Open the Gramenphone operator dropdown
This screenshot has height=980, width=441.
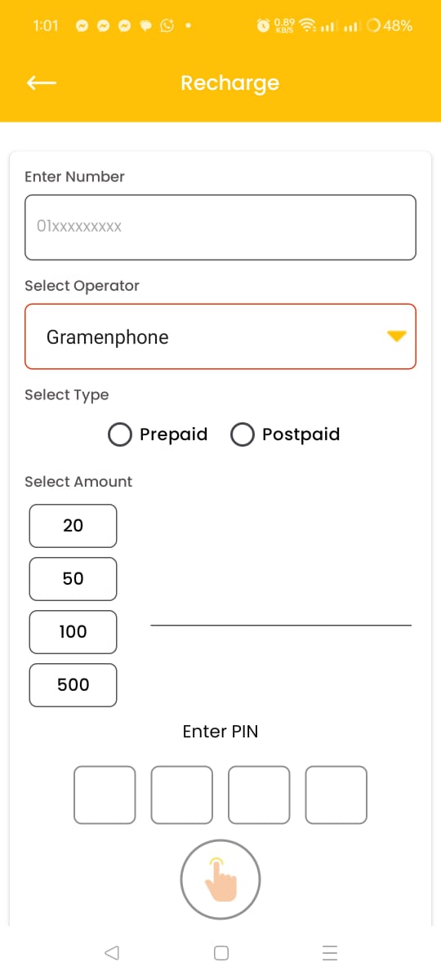tap(220, 336)
